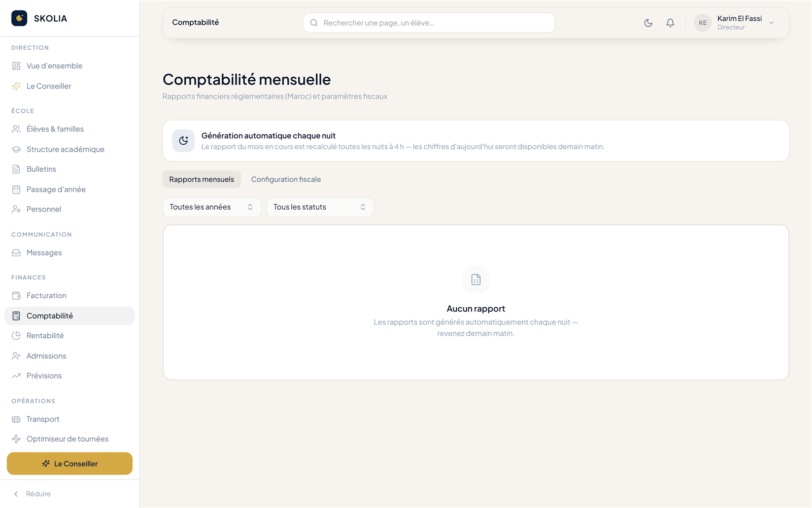
Task: Click the Génération automatique chaque nuit heading
Action: (268, 136)
